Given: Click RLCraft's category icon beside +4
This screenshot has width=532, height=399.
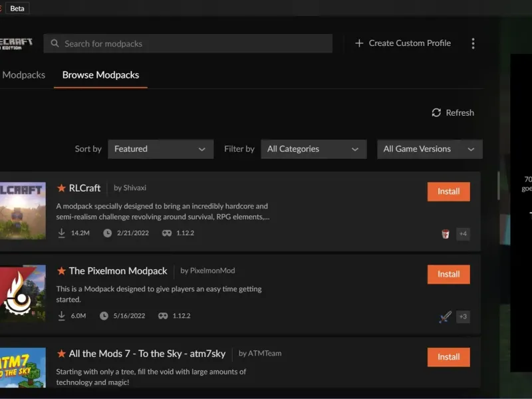Looking at the screenshot, I should tap(446, 234).
